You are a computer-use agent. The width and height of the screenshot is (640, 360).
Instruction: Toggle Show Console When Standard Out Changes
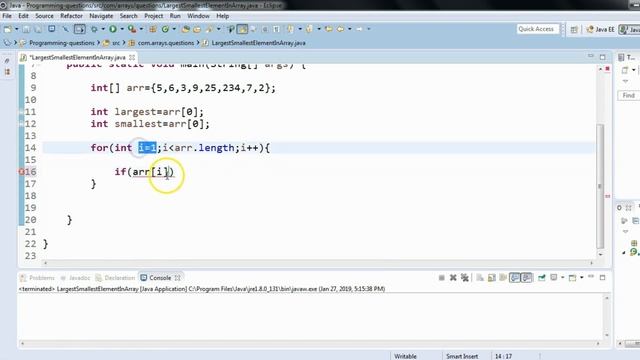(x=515, y=278)
